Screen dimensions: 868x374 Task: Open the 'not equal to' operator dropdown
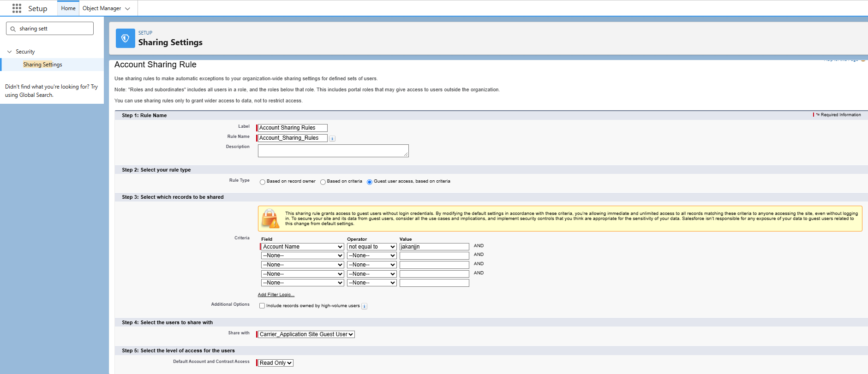pos(372,247)
